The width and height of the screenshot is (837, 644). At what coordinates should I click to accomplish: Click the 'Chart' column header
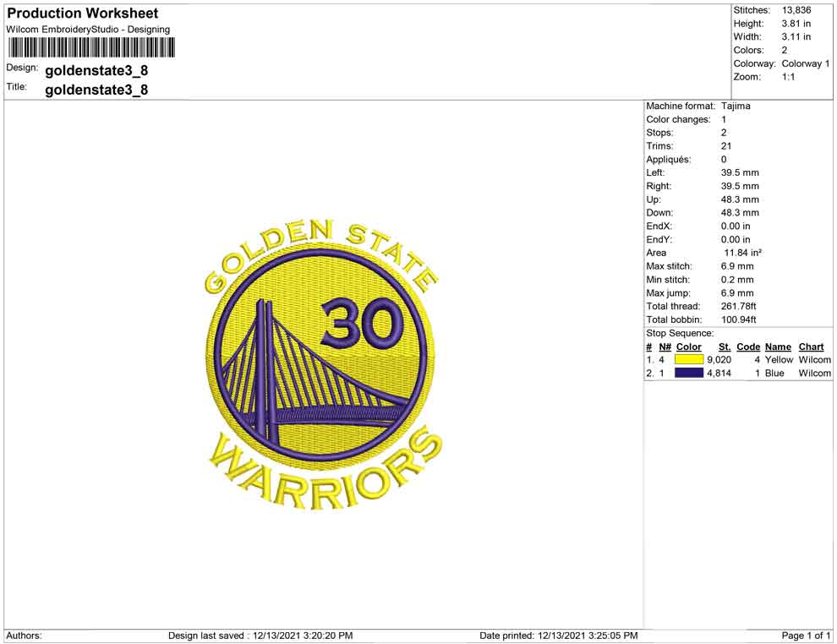812,347
